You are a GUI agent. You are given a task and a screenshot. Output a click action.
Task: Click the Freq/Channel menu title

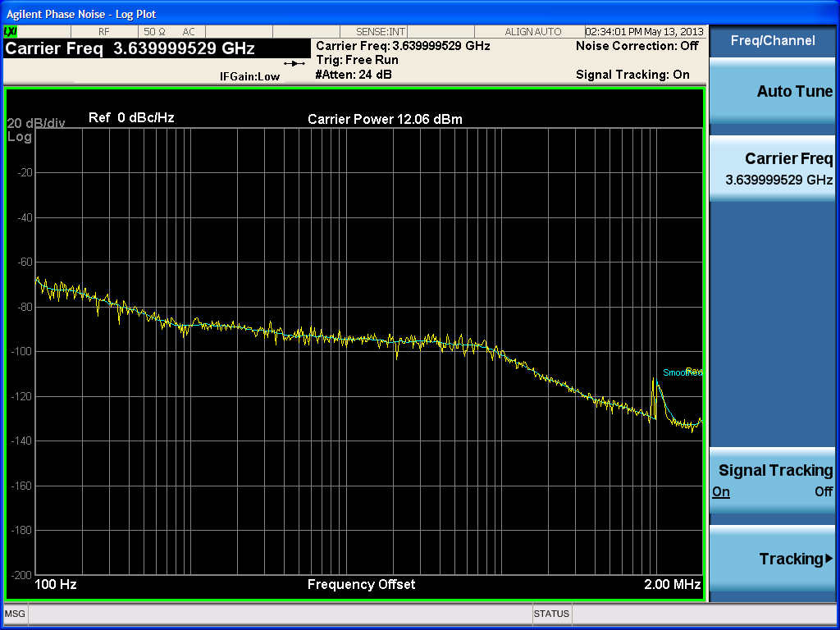[x=773, y=41]
